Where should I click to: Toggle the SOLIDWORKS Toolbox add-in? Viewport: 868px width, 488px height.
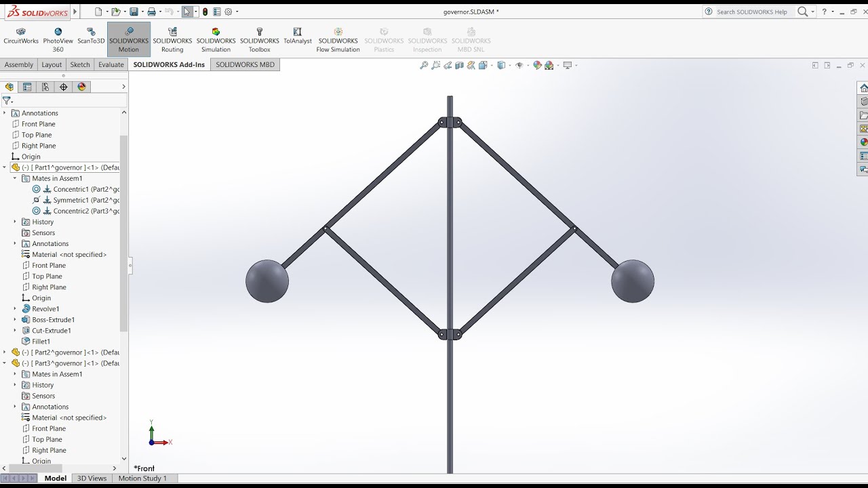[260, 40]
